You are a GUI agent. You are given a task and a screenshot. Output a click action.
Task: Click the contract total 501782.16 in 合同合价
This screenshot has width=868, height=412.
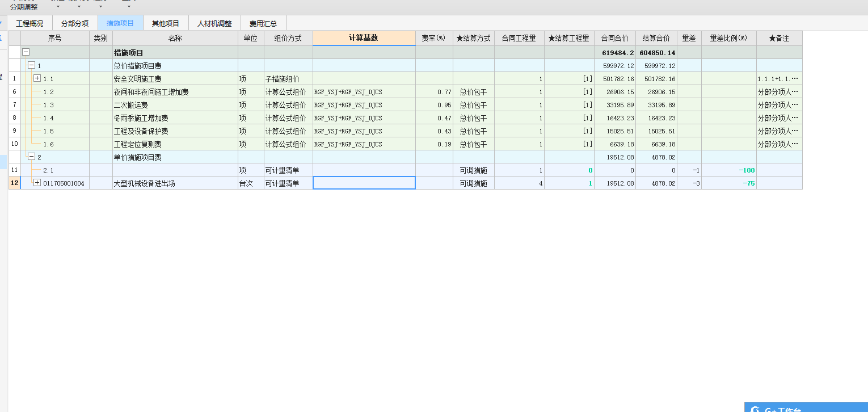pyautogui.click(x=615, y=78)
